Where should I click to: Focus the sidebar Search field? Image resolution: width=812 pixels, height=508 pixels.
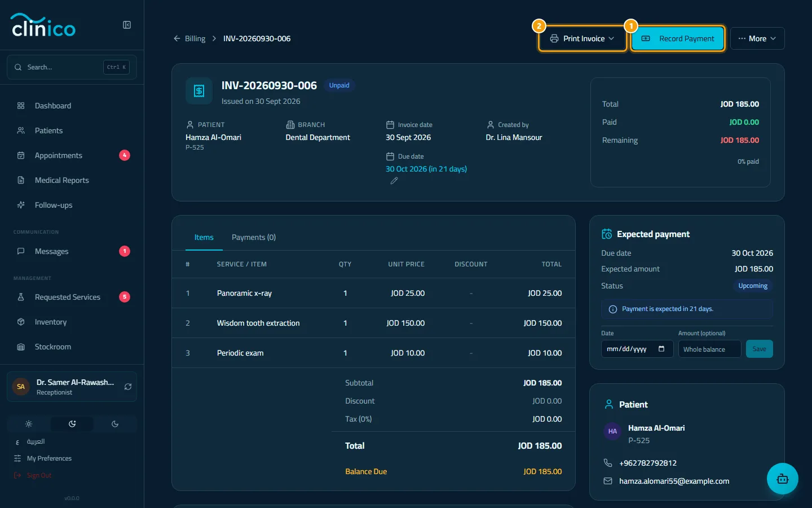tap(72, 67)
